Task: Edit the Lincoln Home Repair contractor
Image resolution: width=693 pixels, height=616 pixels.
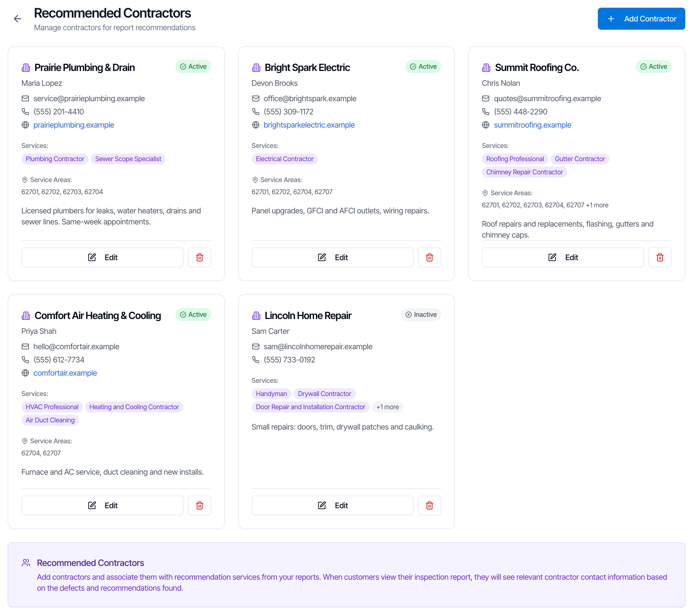Action: click(x=332, y=505)
